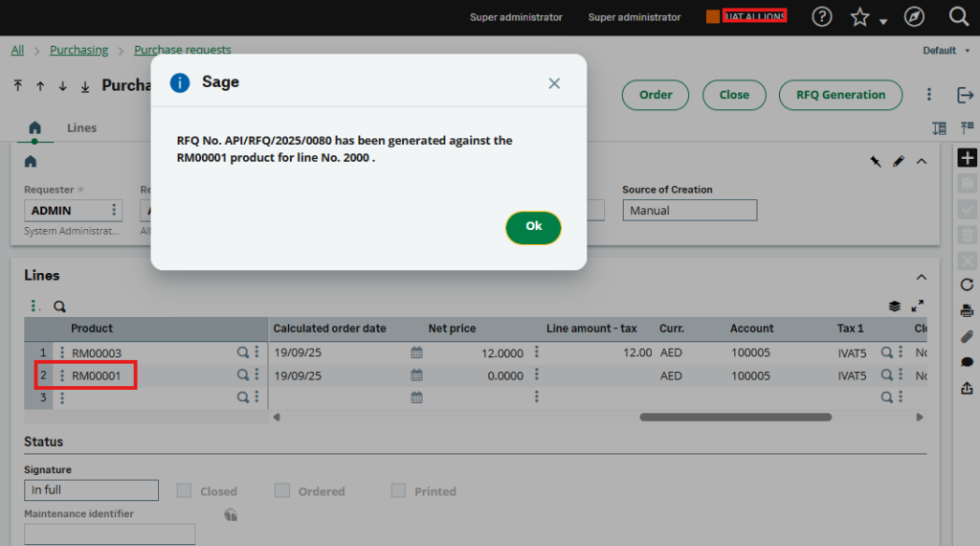Click the exit icon beside RFQ Generation
Screen dimensions: 980x546
point(965,95)
